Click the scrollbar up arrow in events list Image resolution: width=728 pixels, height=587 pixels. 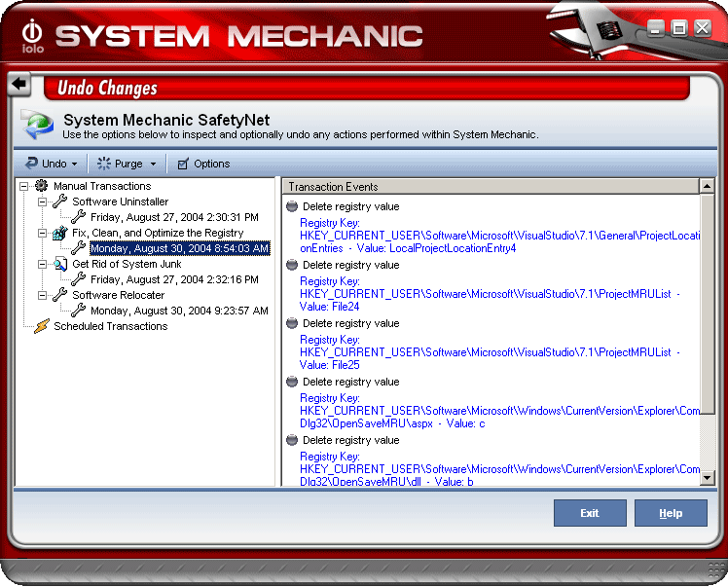pyautogui.click(x=707, y=186)
